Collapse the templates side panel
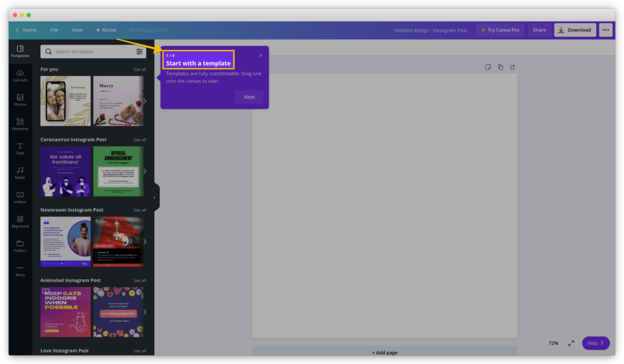Image resolution: width=624 pixels, height=364 pixels. [154, 198]
